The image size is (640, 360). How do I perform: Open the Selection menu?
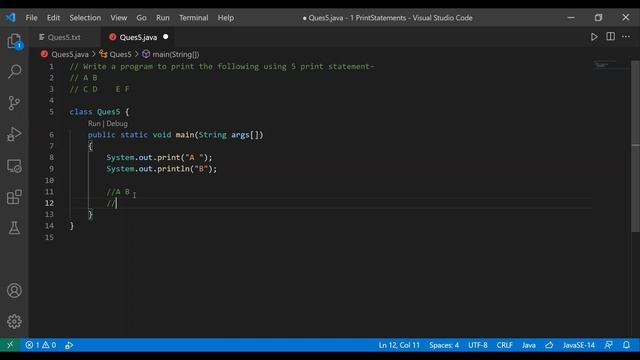pyautogui.click(x=85, y=18)
